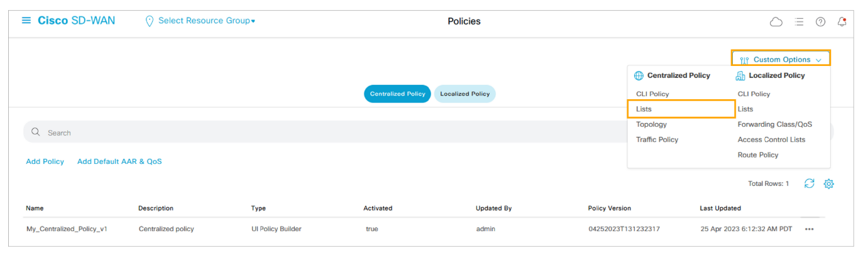Collapse the Custom Options dropdown
Viewport: 868px width, 255px height.
(x=781, y=60)
